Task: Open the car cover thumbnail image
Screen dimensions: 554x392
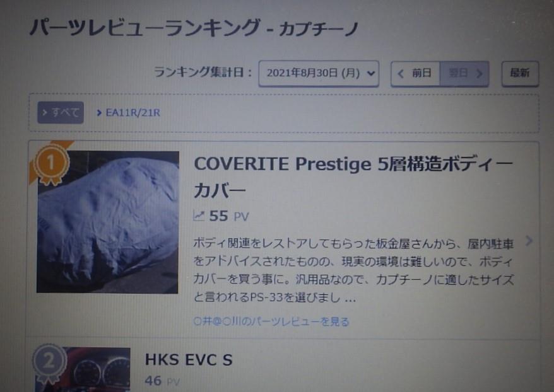Action: (108, 222)
